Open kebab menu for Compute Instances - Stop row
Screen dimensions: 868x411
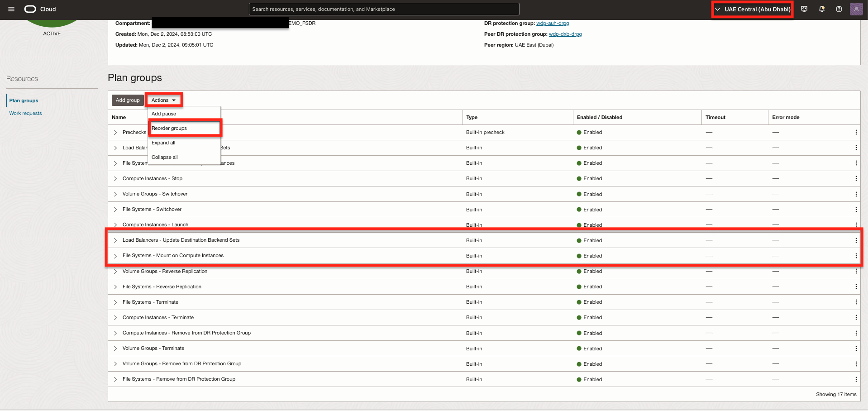tap(856, 178)
